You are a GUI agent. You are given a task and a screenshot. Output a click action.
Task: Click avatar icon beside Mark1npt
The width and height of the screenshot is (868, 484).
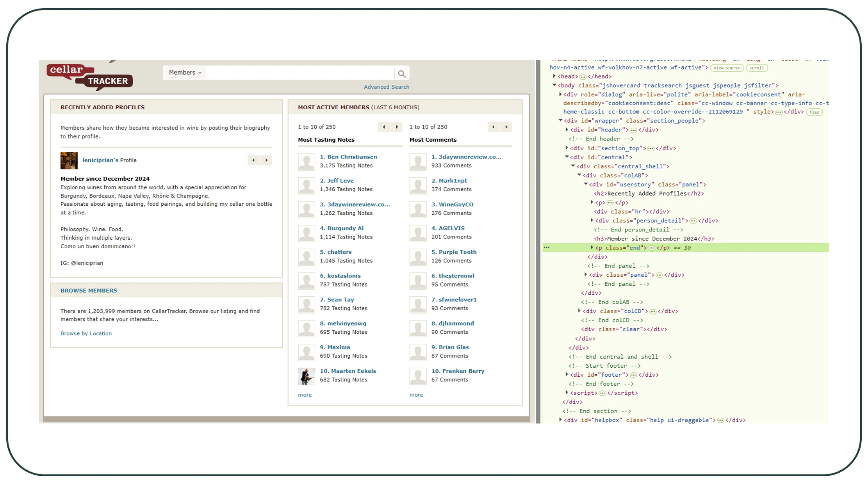[x=418, y=186]
